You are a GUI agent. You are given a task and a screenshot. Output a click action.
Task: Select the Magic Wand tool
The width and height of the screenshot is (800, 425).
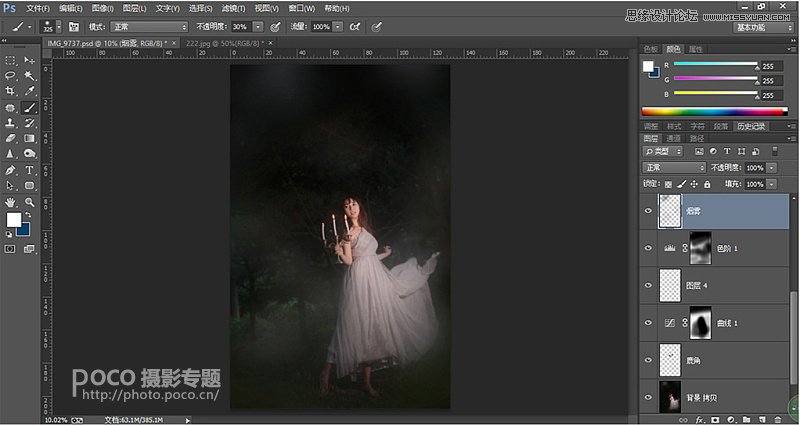[30, 76]
